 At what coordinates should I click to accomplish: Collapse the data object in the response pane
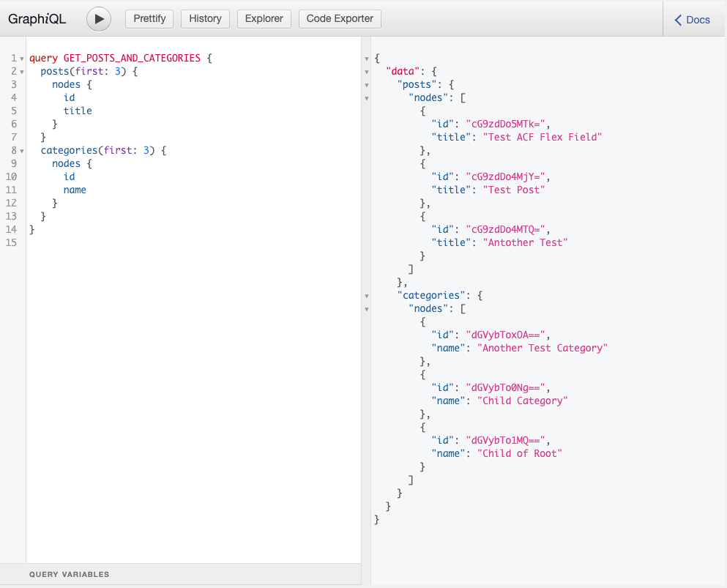pyautogui.click(x=366, y=72)
